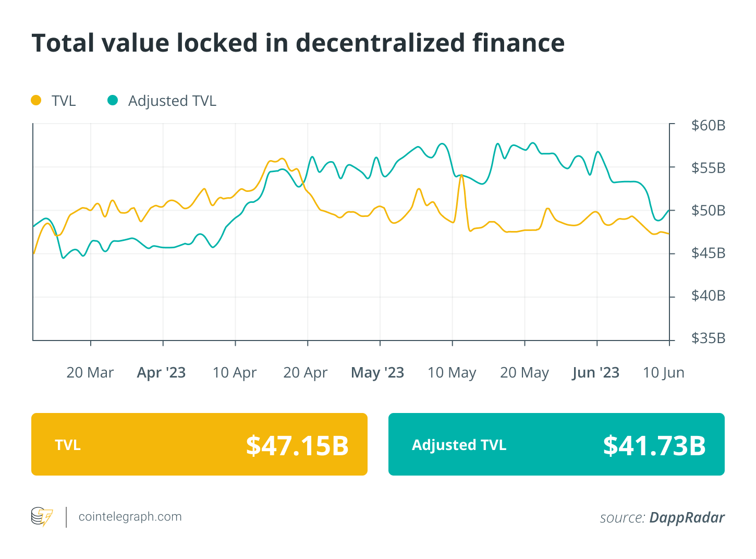
Task: Open the cointelegraph.com link
Action: pyautogui.click(x=130, y=517)
